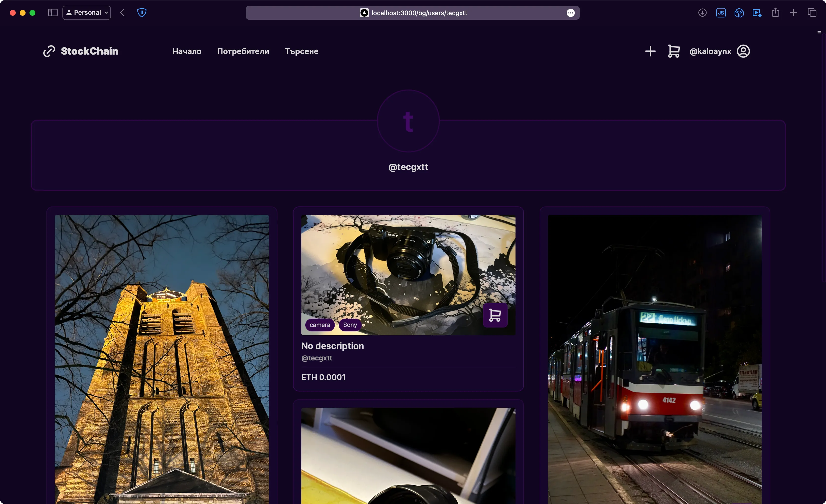Click the blue cube extension icon
The height and width of the screenshot is (504, 826).
[x=739, y=13]
